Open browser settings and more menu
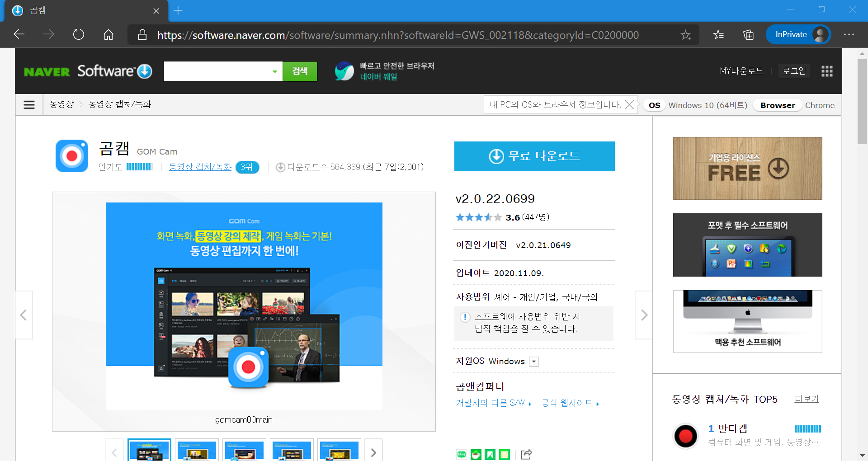 pos(849,35)
